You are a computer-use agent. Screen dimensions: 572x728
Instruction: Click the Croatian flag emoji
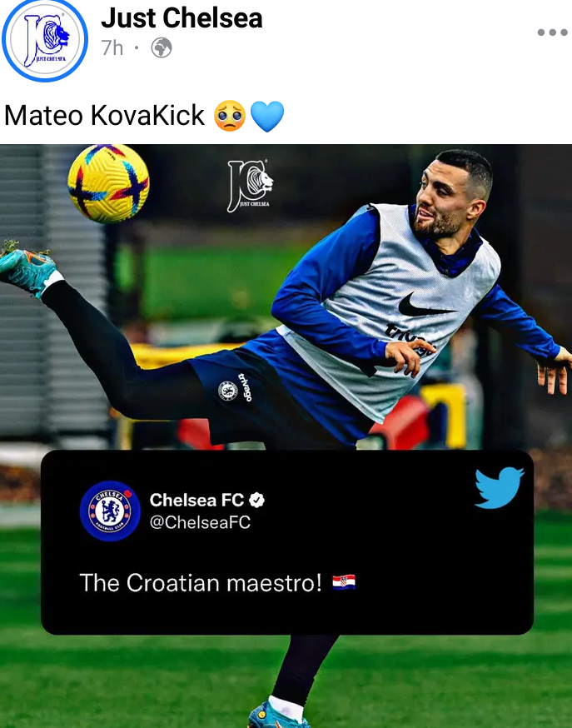[x=344, y=582]
